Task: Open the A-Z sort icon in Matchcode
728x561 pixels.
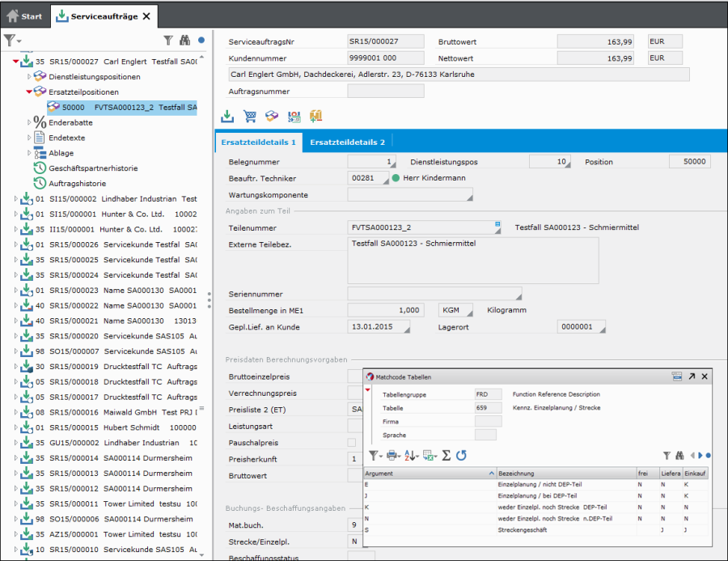Action: pyautogui.click(x=410, y=456)
